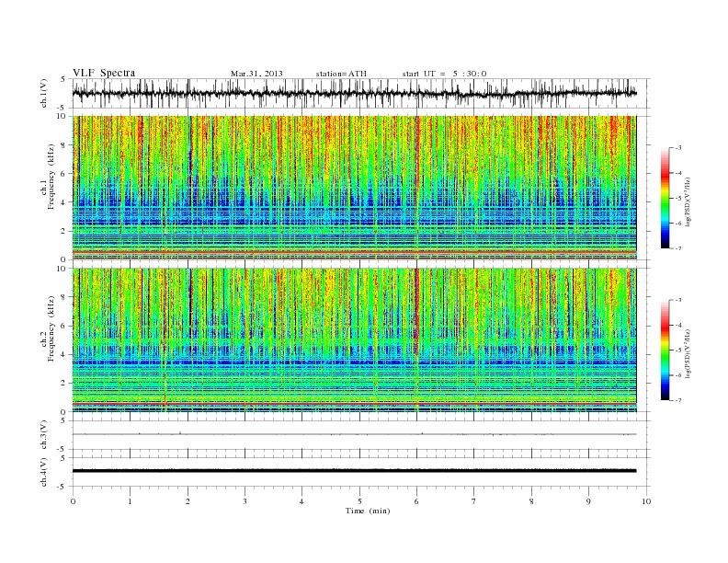Click the "9" tick on the Time axis
Viewport: 728px width, 563px height.
588,501
